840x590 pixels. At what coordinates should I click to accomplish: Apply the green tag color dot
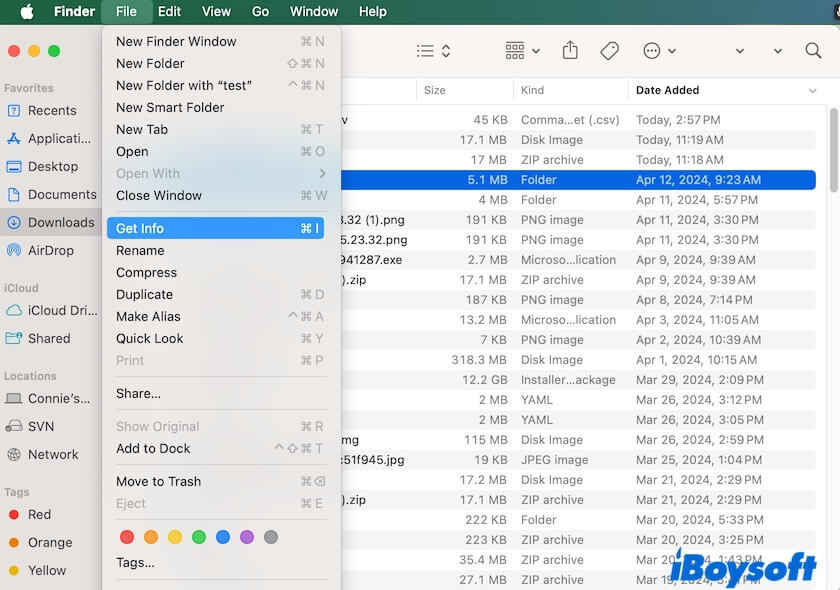(199, 537)
